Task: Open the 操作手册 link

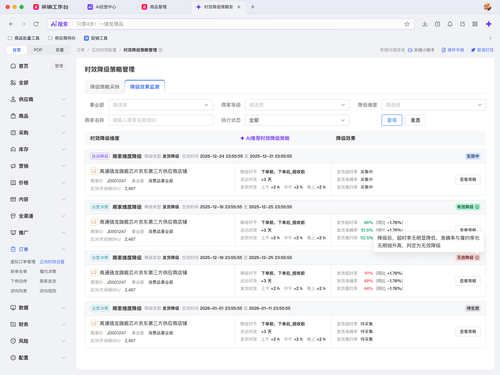Action: pyautogui.click(x=453, y=50)
